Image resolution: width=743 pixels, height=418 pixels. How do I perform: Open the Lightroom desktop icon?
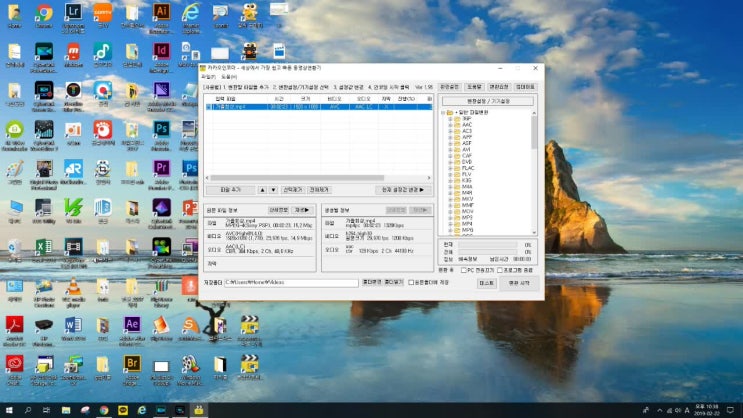point(73,13)
